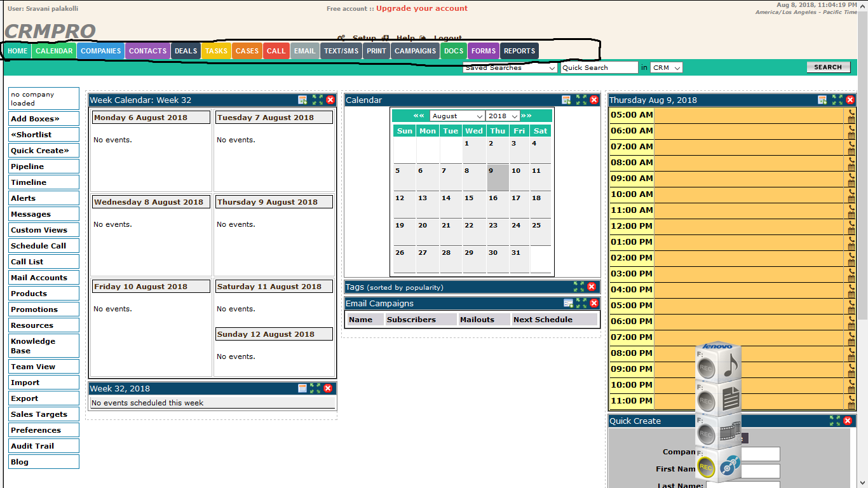The image size is (868, 488).
Task: Open the month dropdown showing August
Action: [x=458, y=116]
